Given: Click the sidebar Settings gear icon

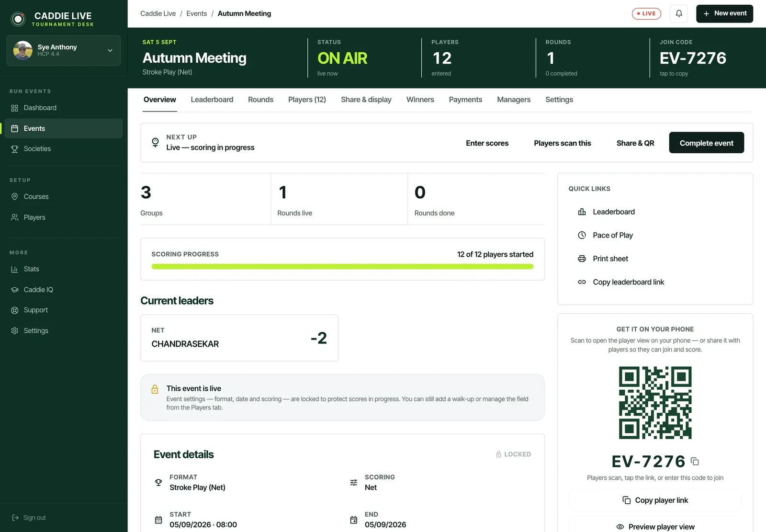Looking at the screenshot, I should click(15, 331).
